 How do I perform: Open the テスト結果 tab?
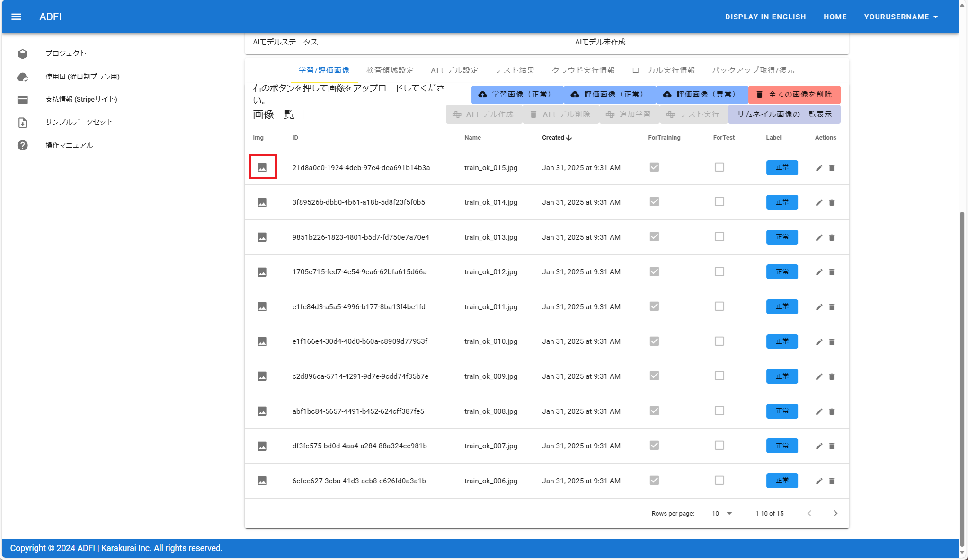coord(515,70)
